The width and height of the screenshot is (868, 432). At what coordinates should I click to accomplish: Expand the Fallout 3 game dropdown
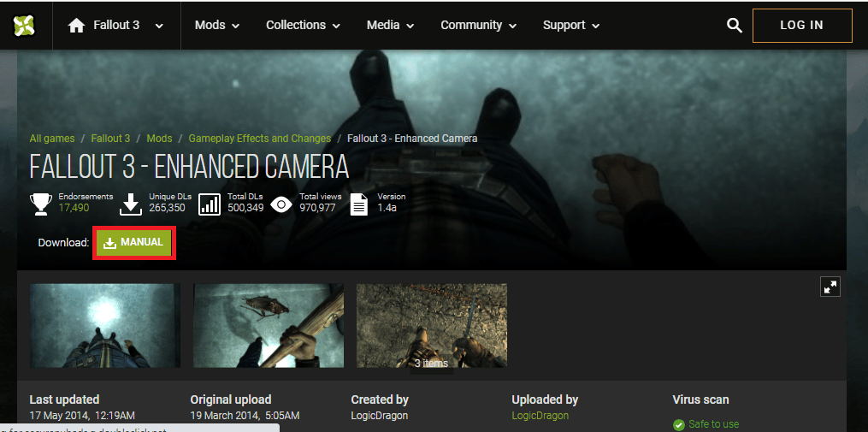point(159,26)
